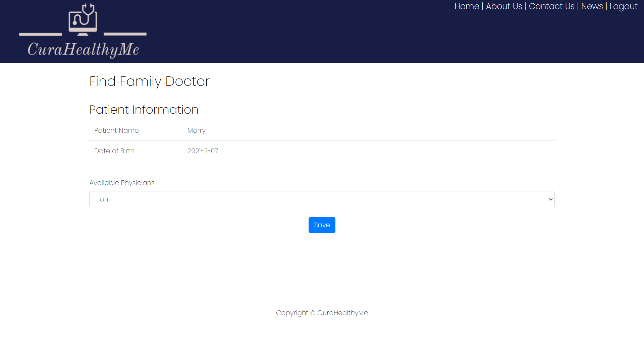Viewport: 644px width, 362px height.
Task: Select the patient name value Marry
Action: pyautogui.click(x=197, y=131)
